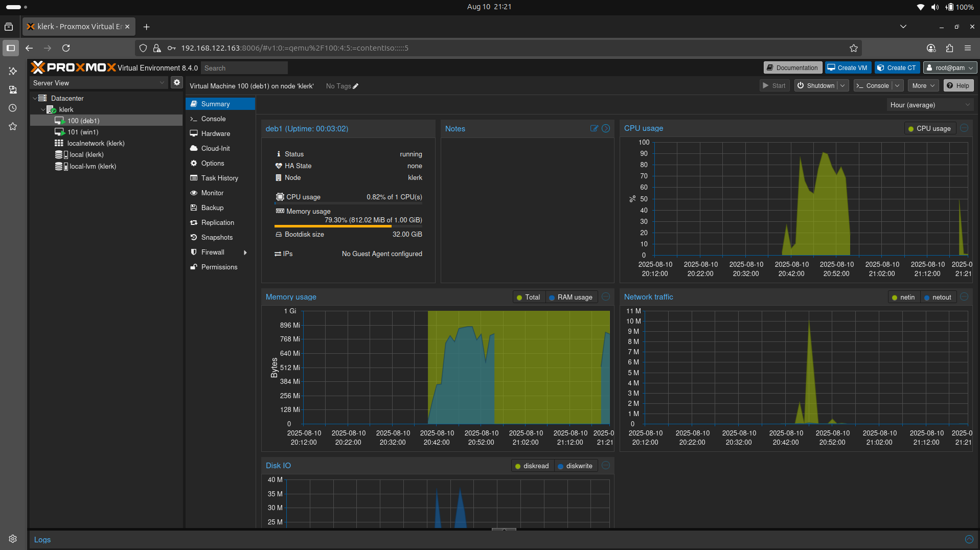Viewport: 980px width, 550px height.
Task: Click the Memory usage progress bar
Action: coord(348,226)
